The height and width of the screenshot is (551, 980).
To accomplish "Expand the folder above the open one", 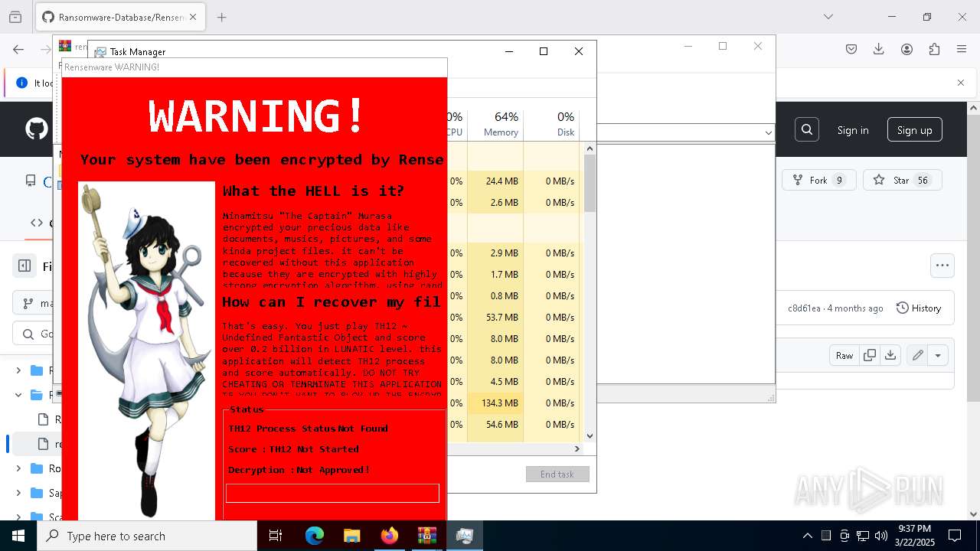I will (x=18, y=370).
